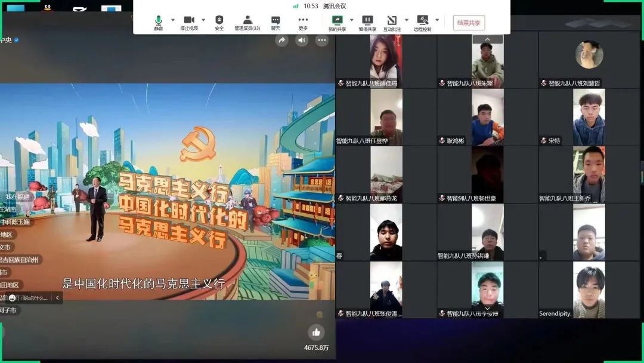Click the green network signal strength icon
Image resolution: width=644 pixels, height=363 pixels.
296,6
